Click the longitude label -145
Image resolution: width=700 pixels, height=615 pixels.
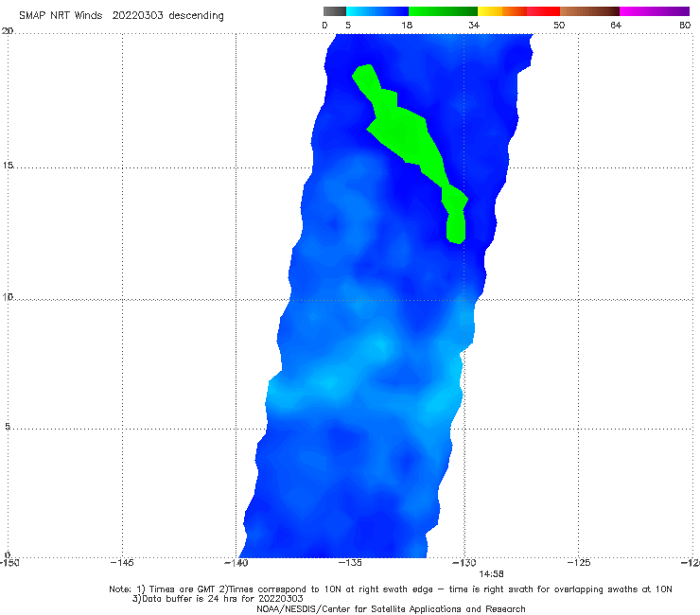(122, 562)
